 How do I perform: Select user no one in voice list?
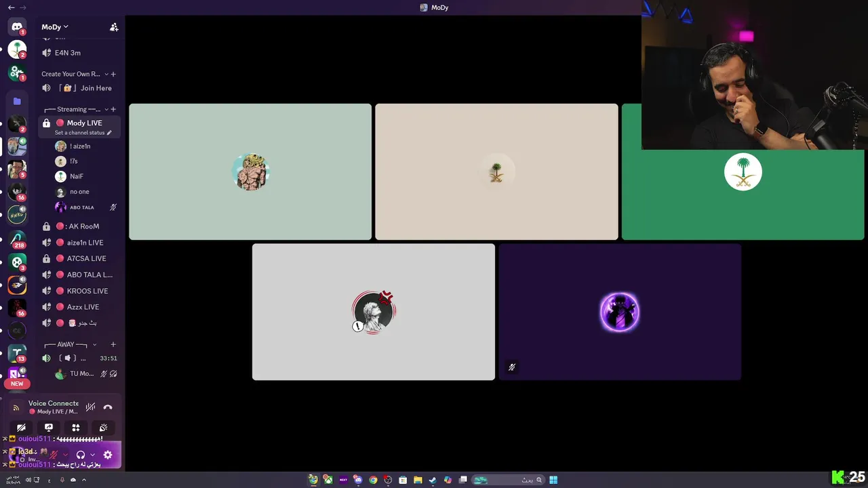click(x=86, y=192)
